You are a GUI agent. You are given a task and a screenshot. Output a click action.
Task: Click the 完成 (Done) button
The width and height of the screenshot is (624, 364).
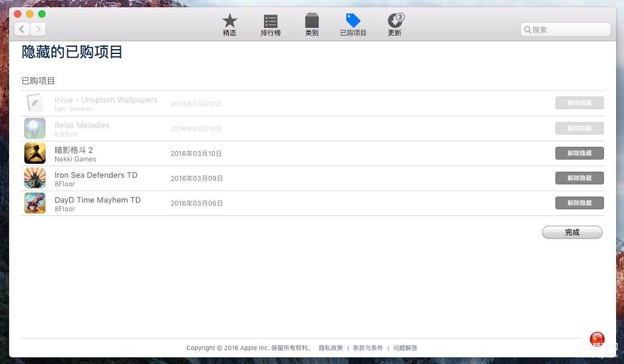[x=572, y=232]
